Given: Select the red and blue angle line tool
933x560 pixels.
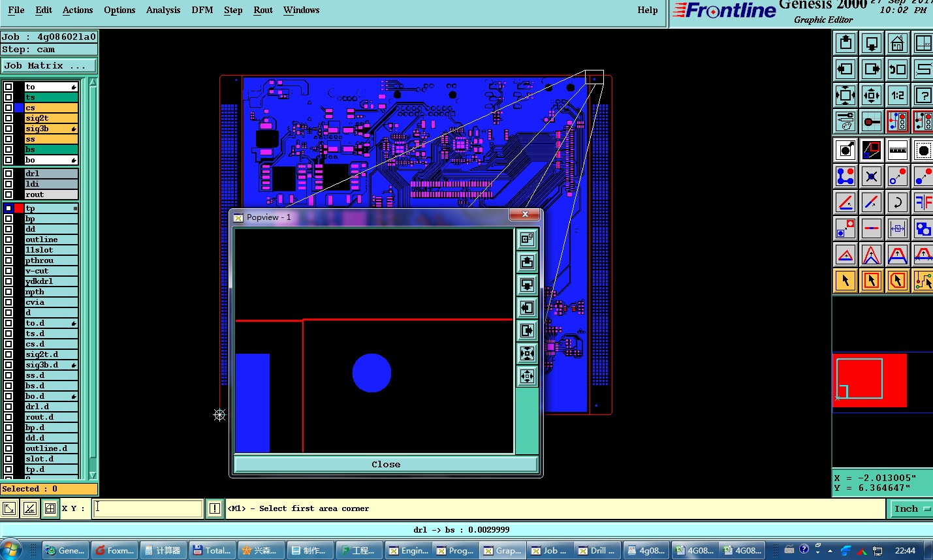Looking at the screenshot, I should pos(846,202).
